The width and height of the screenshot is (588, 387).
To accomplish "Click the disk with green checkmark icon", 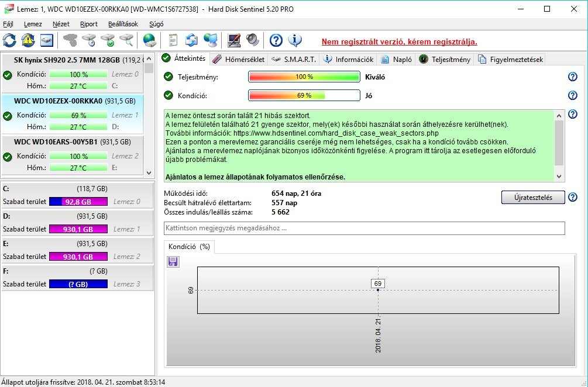I will pyautogui.click(x=108, y=40).
